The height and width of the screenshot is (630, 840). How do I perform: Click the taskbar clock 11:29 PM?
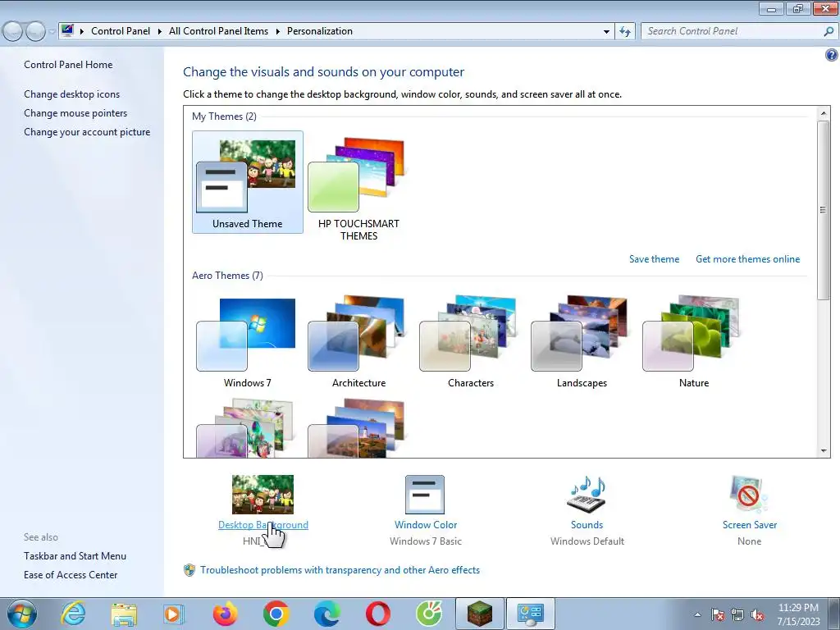(798, 608)
